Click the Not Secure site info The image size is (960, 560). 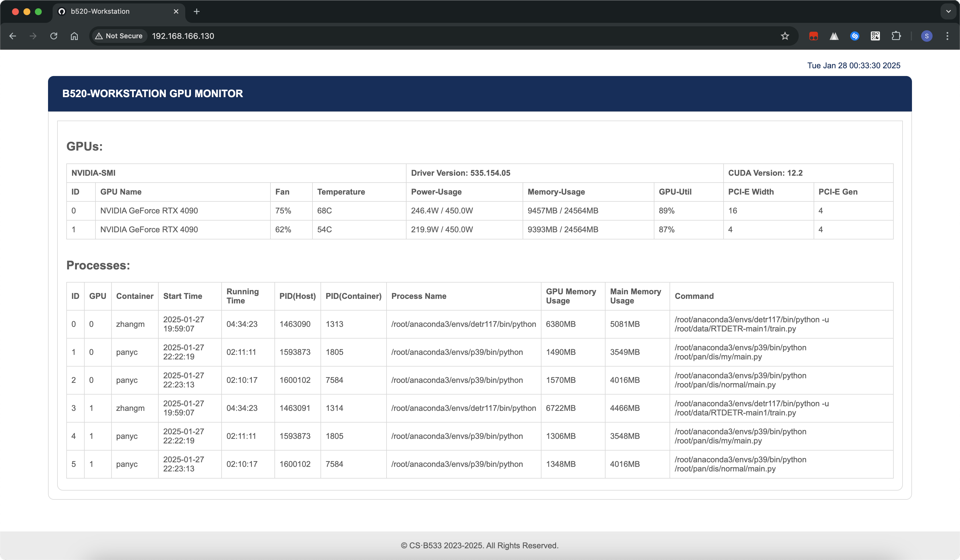coord(119,36)
